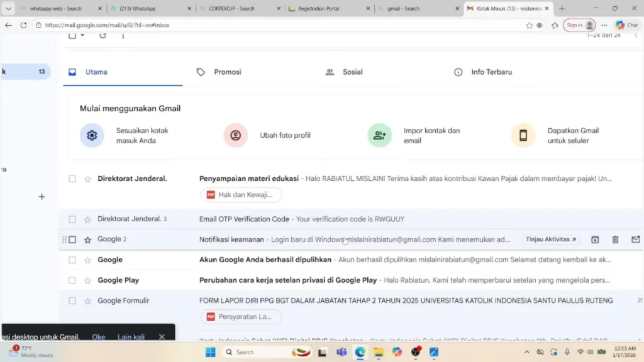The width and height of the screenshot is (644, 362).
Task: Click the Gmail refresh icon
Action: point(103,35)
